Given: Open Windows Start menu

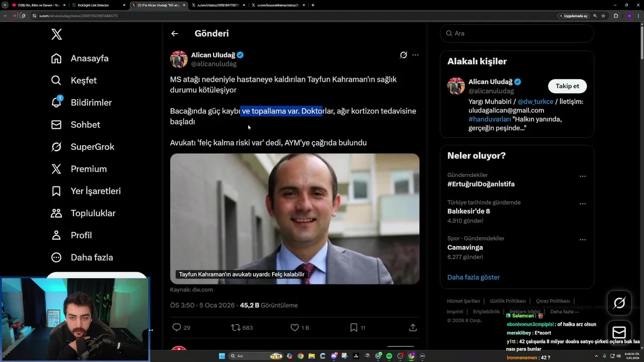Looking at the screenshot, I should [x=222, y=356].
